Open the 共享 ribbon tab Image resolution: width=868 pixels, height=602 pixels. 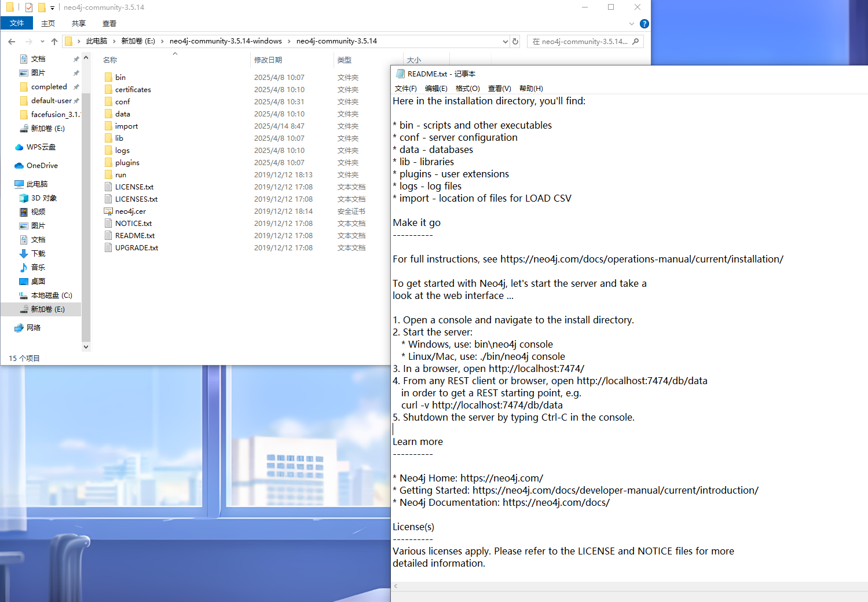click(79, 23)
